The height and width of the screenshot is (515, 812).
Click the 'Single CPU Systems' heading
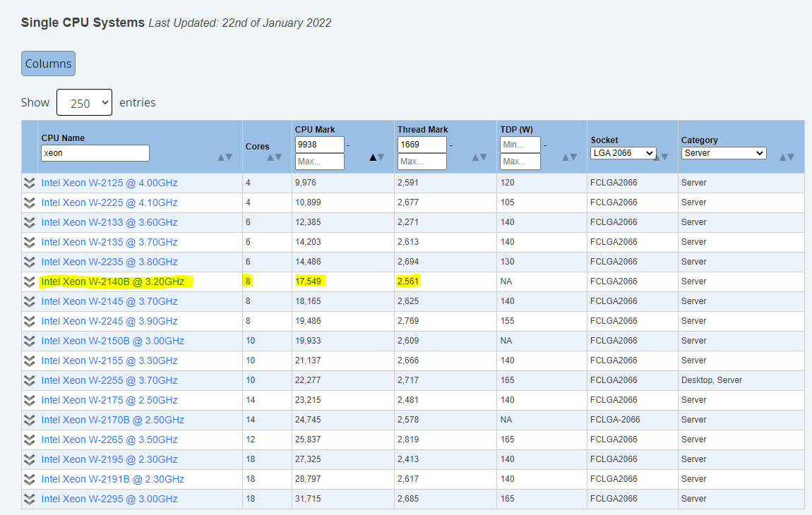point(83,23)
